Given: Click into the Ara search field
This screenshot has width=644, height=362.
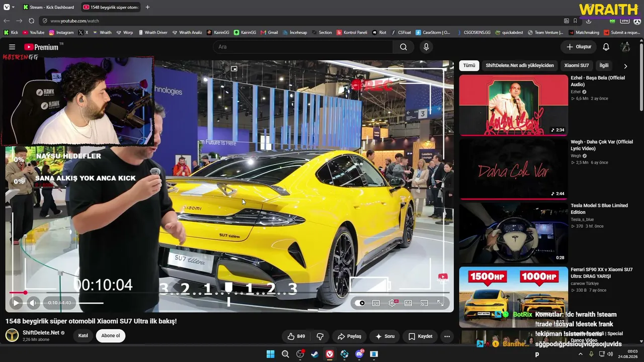Looking at the screenshot, I should click(x=303, y=47).
